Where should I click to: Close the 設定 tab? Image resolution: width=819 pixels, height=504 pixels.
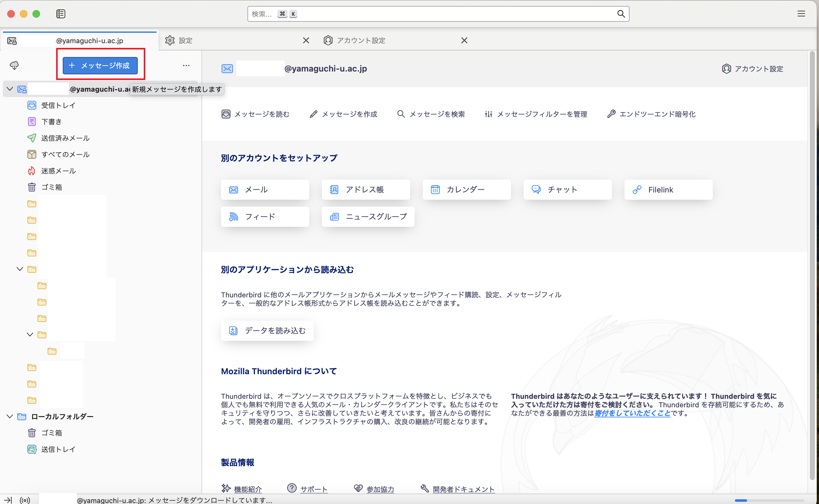306,40
